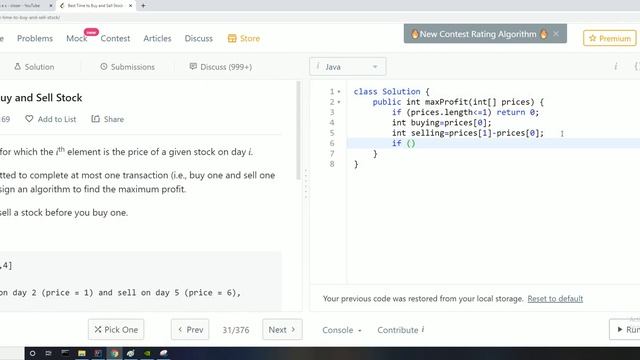Click line number 8 in gutter

click(332, 164)
